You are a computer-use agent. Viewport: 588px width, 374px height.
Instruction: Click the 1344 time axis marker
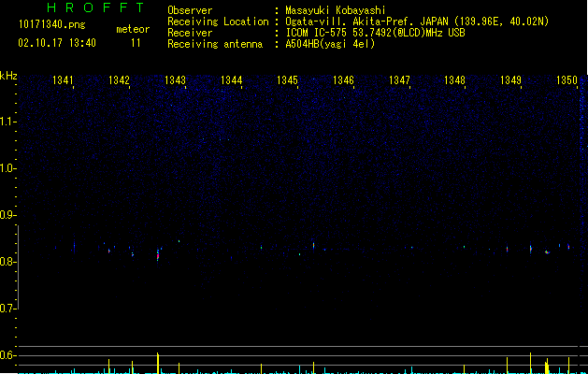point(232,80)
